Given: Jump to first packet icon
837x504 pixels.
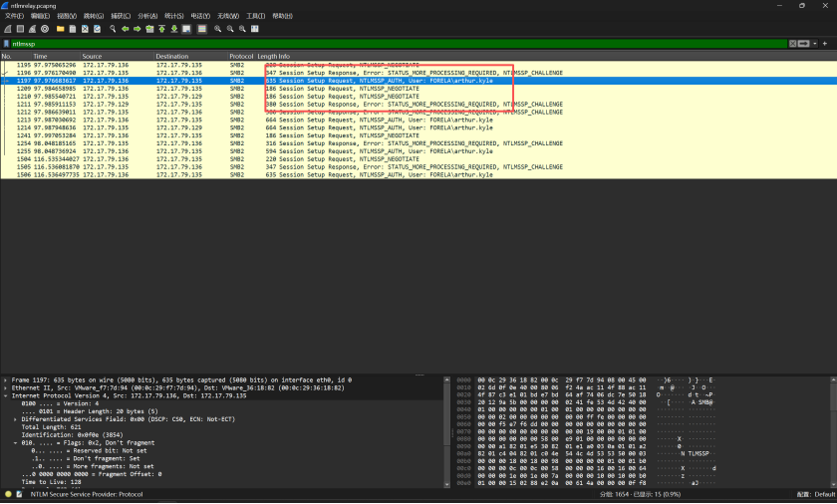Looking at the screenshot, I should click(x=161, y=29).
